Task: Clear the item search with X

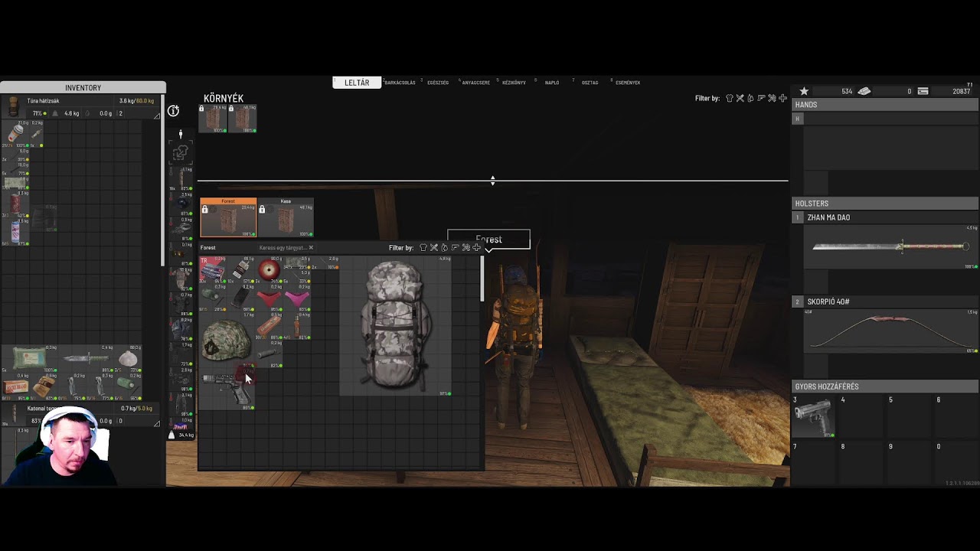Action: 310,248
